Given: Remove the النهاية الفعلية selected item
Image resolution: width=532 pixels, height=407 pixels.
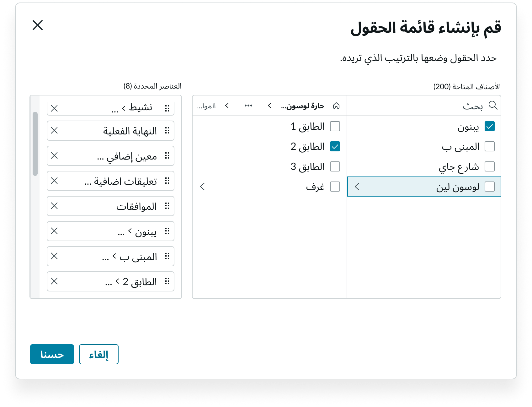Looking at the screenshot, I should pos(54,131).
